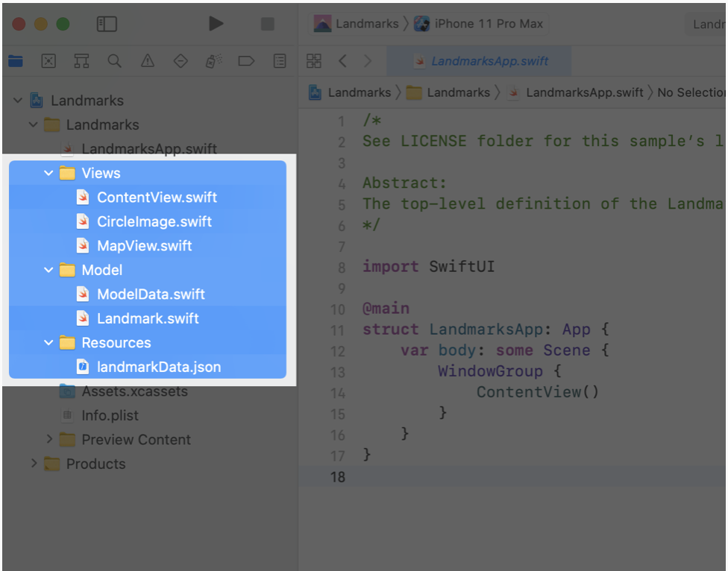Collapse the Landmarks group folder
This screenshot has height=571, width=728.
[x=33, y=124]
